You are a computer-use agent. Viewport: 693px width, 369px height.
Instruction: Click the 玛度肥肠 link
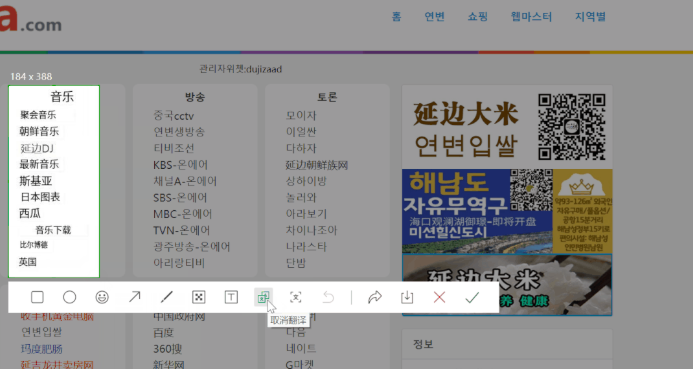click(x=42, y=349)
